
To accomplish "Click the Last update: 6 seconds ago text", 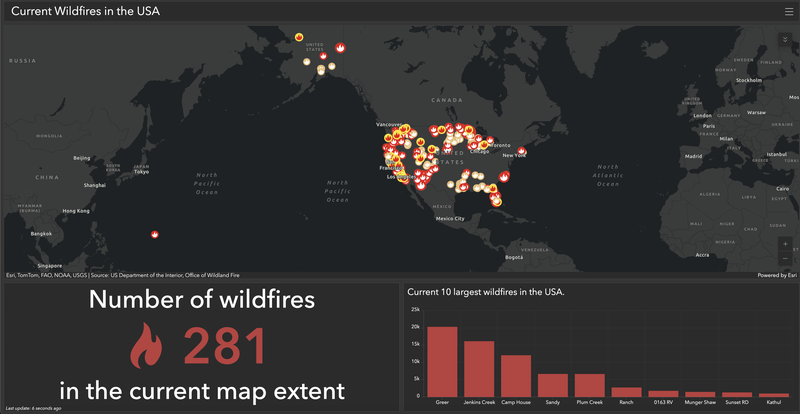I will [x=34, y=408].
